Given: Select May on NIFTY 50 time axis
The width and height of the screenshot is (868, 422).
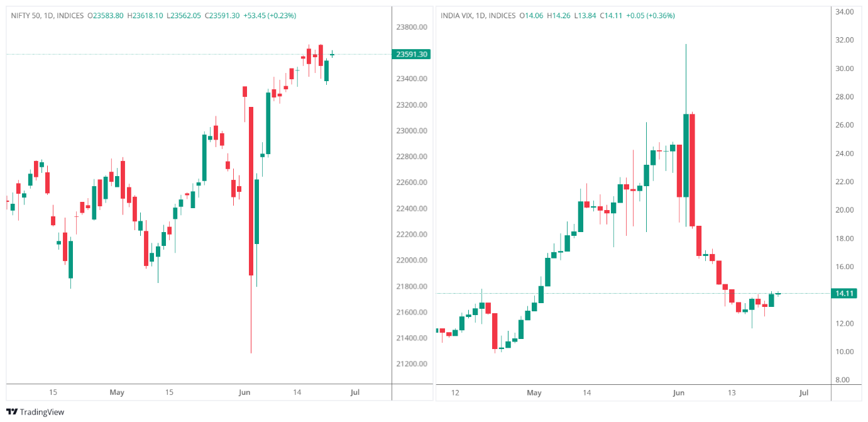Looking at the screenshot, I should (117, 392).
